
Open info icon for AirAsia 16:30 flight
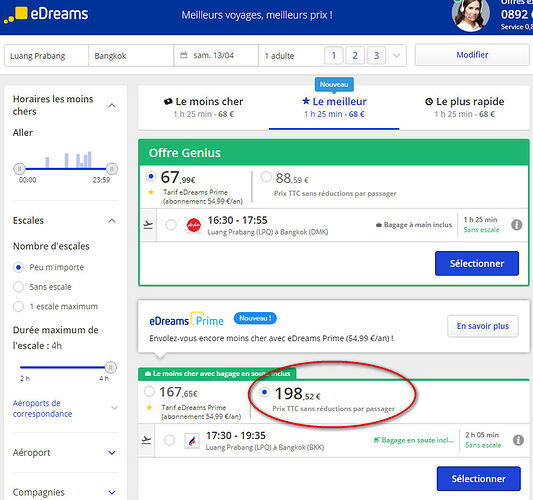pos(517,225)
